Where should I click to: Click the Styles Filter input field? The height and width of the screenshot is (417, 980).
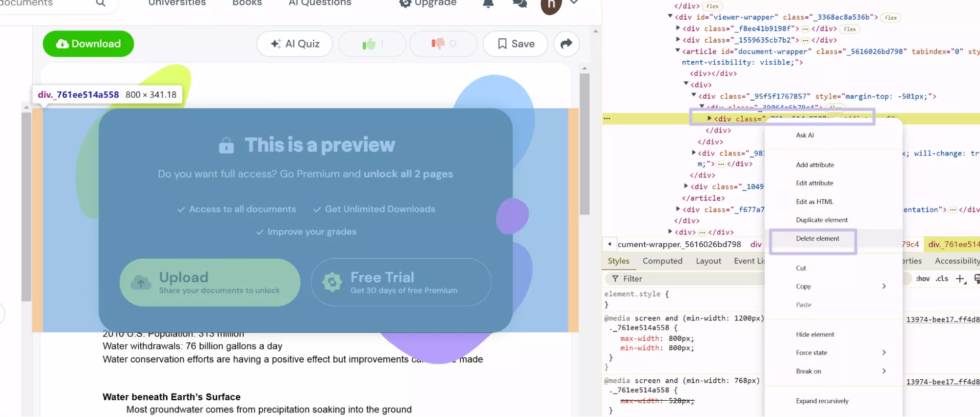[686, 279]
